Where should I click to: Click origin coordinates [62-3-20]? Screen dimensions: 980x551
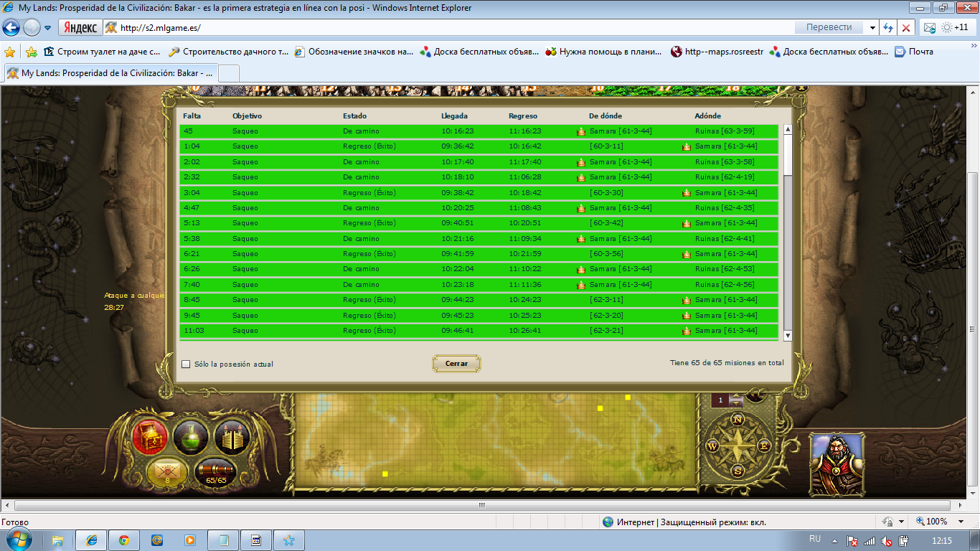[x=606, y=316]
